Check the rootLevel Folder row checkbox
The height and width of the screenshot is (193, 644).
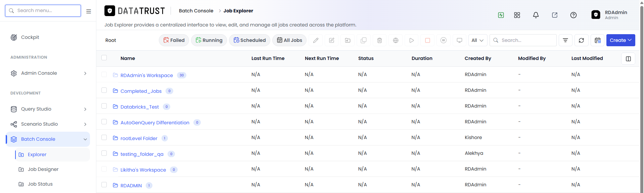tap(104, 137)
